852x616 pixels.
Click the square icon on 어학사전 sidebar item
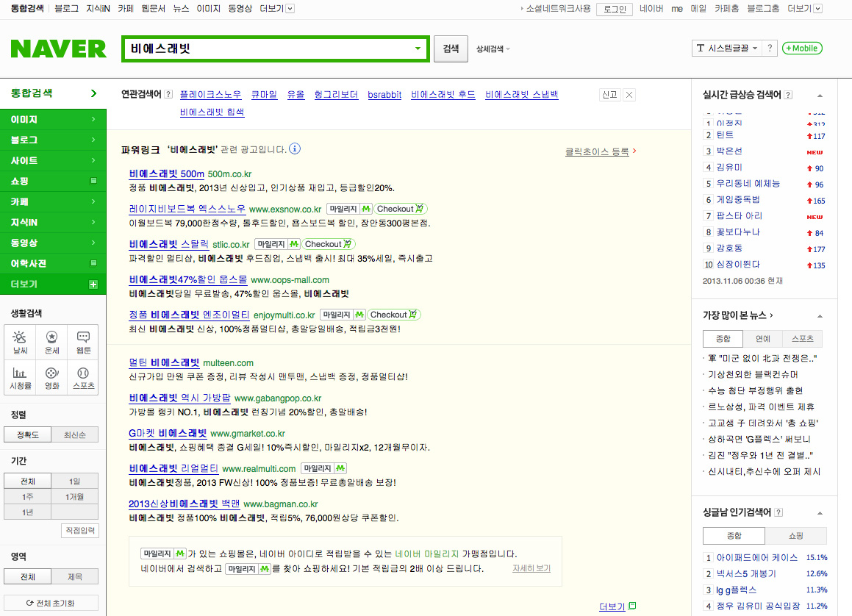pyautogui.click(x=93, y=263)
